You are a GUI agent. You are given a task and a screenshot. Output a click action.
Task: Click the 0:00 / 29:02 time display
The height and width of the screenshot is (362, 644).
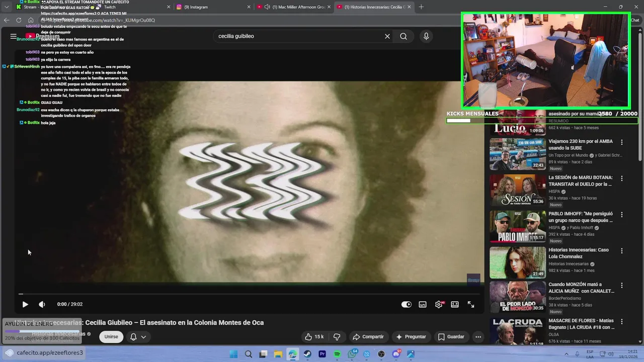[x=70, y=304]
